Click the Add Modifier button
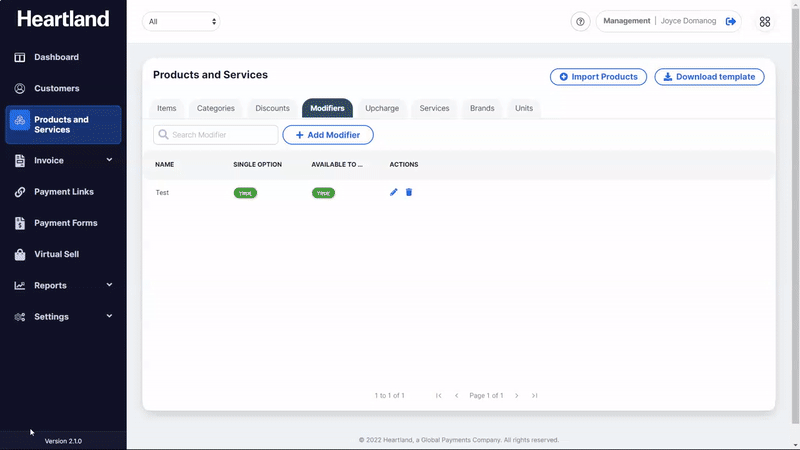This screenshot has height=450, width=800. pyautogui.click(x=328, y=135)
